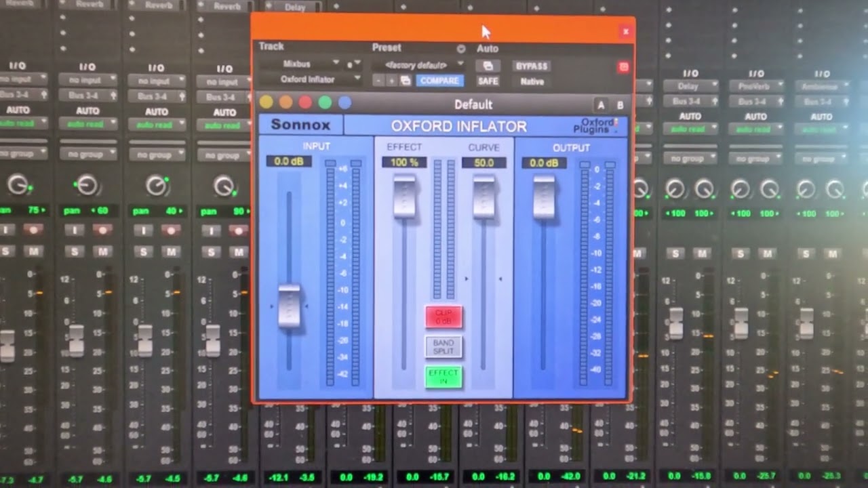This screenshot has height=488, width=868.
Task: Toggle the BAND SPLIT button
Action: point(443,347)
